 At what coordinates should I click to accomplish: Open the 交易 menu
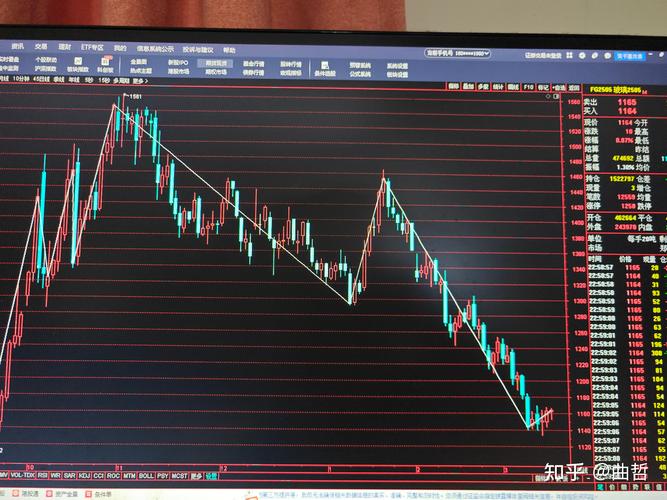[41, 47]
